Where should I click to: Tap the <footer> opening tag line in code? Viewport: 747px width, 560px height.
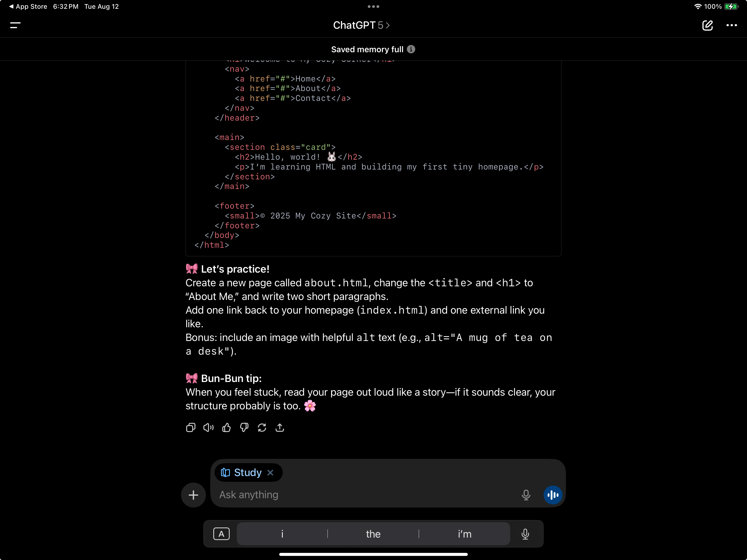pos(234,206)
